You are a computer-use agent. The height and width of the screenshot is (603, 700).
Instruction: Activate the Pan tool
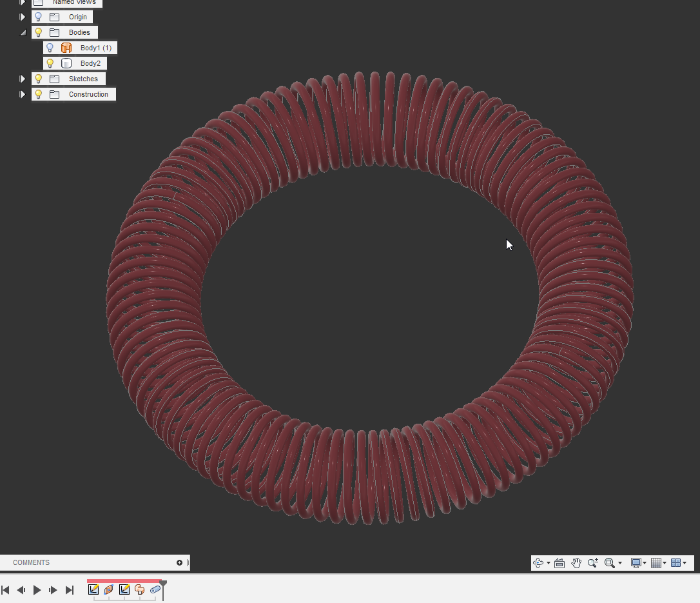576,562
